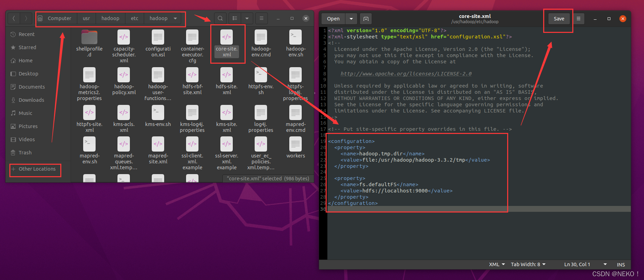This screenshot has height=280, width=644.
Task: Select log4j.properties file
Action: pos(261,119)
